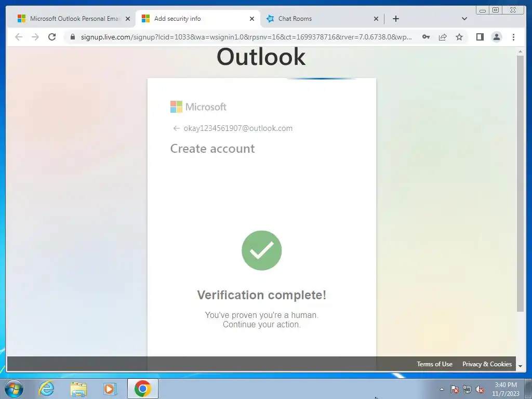Click the scrollbar up arrow
This screenshot has height=399, width=532.
520,51
